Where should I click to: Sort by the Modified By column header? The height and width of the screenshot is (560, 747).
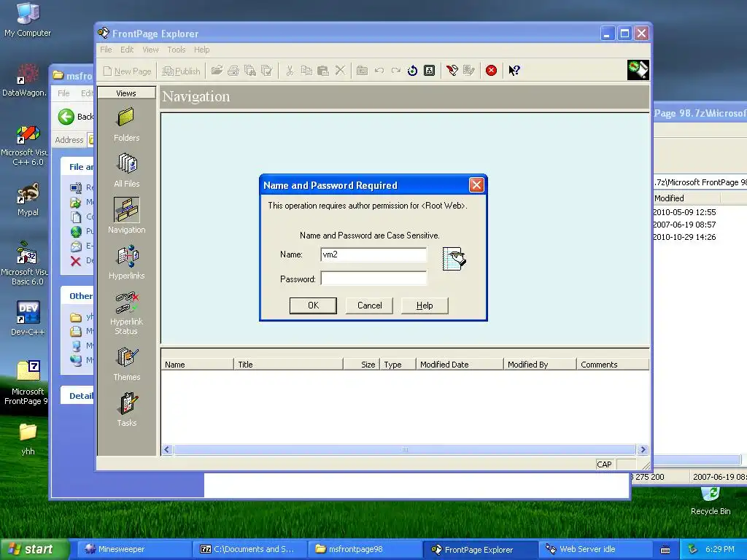(540, 365)
